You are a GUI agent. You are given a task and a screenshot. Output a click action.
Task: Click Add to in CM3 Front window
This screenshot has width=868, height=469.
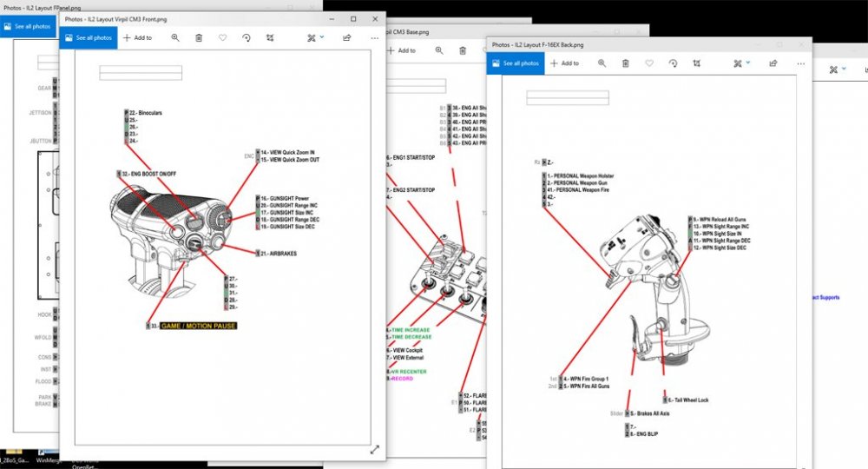tap(137, 38)
